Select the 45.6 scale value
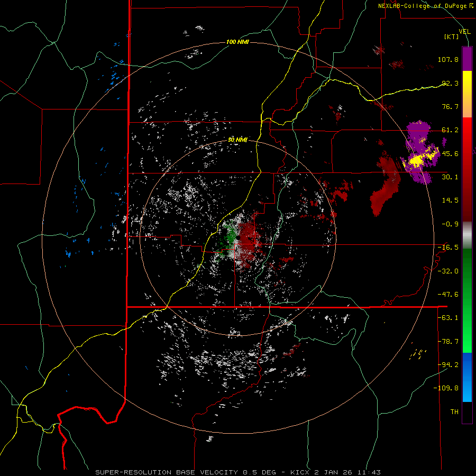This screenshot has width=476, height=476. tap(450, 153)
